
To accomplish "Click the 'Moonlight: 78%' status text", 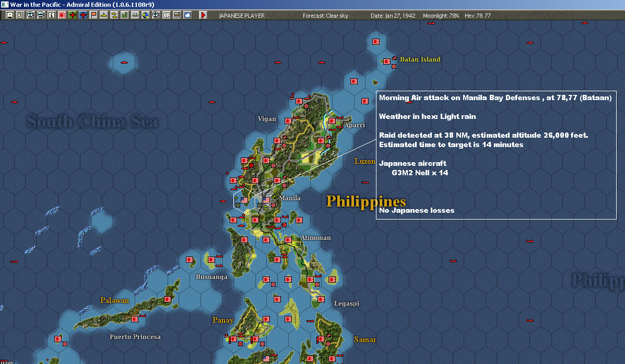I will [x=441, y=16].
